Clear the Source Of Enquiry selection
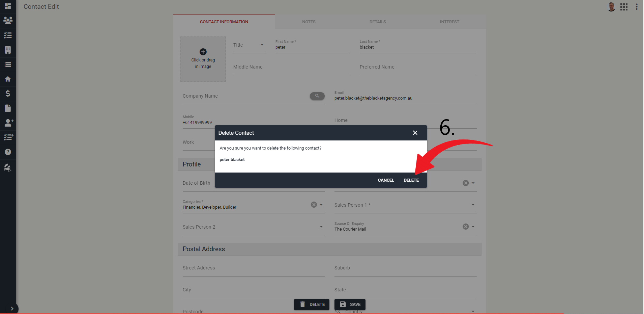Viewport: 644px width, 314px height. 465,226
